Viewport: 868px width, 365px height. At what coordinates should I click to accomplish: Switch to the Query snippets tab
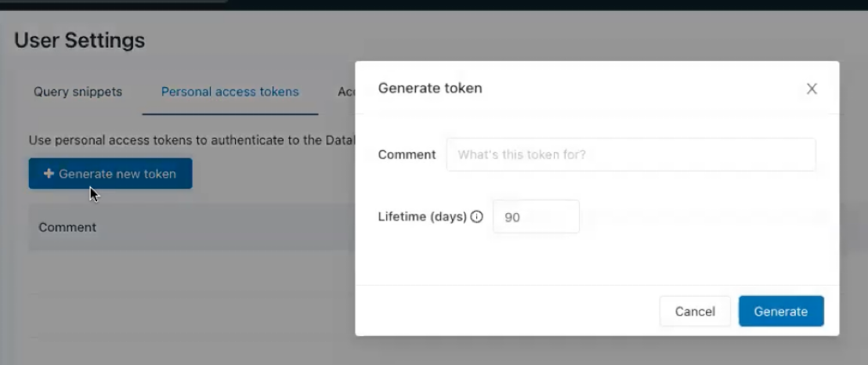78,92
